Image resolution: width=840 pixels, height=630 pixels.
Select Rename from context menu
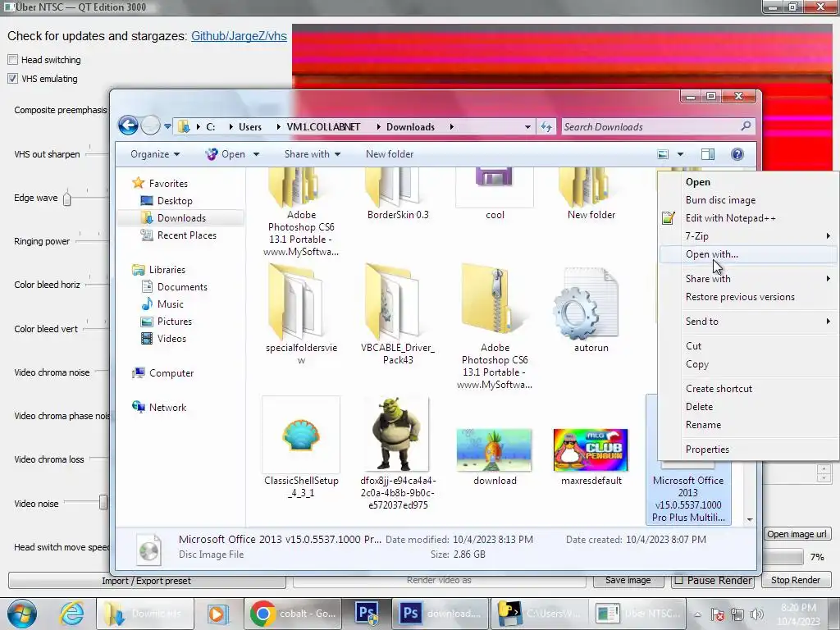tap(749, 425)
